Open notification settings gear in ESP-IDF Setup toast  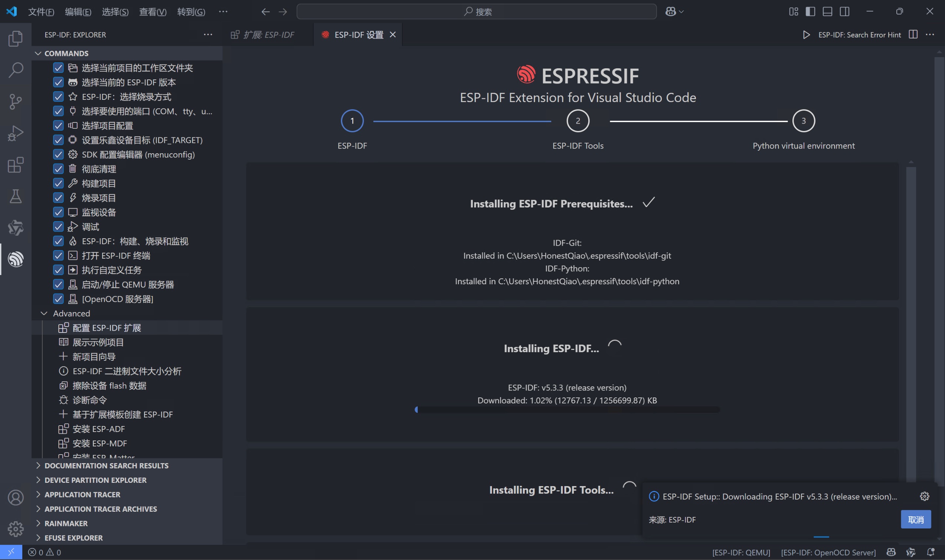coord(924,496)
